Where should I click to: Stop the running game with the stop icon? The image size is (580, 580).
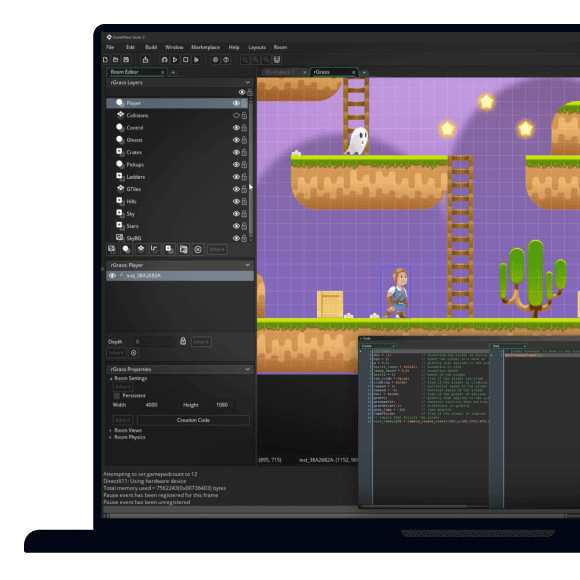tap(186, 60)
